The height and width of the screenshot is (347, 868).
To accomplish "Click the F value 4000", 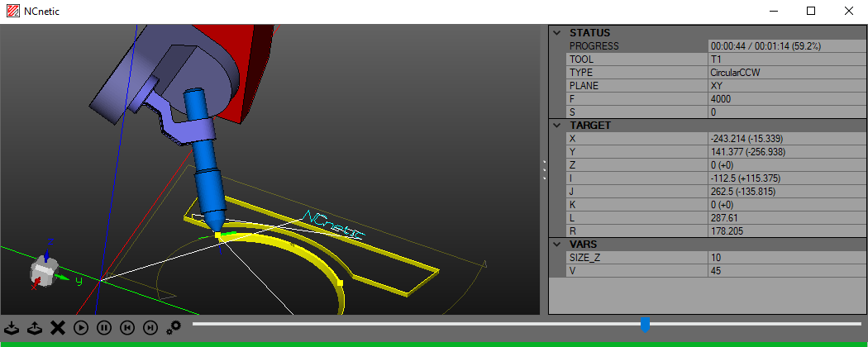I will tap(786, 99).
